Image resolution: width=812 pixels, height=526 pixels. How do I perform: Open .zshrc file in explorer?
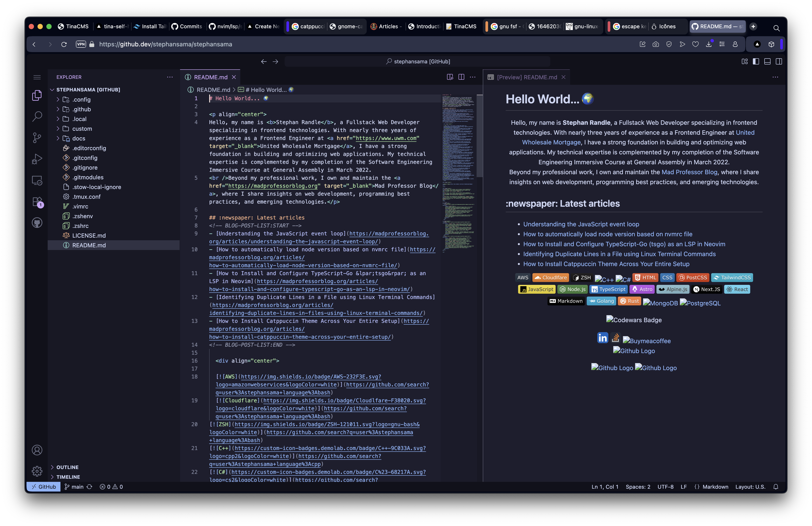coord(114,226)
